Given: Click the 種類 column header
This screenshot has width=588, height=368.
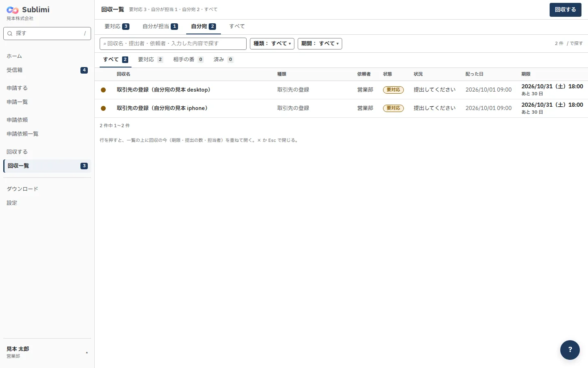Looking at the screenshot, I should [282, 74].
